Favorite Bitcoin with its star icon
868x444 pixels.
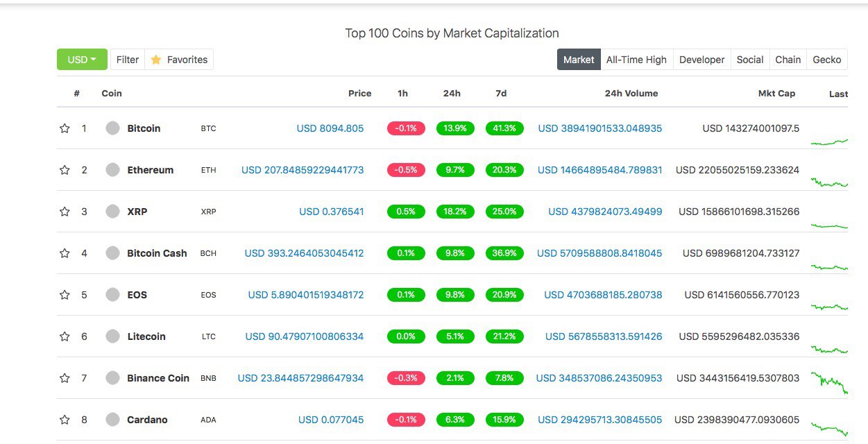point(65,128)
